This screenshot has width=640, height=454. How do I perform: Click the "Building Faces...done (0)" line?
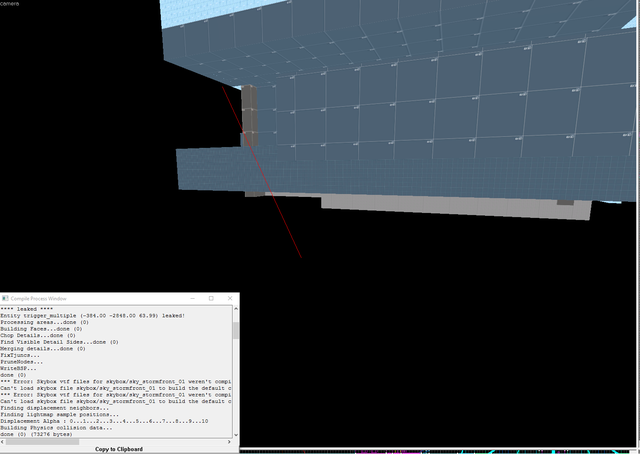[41, 329]
